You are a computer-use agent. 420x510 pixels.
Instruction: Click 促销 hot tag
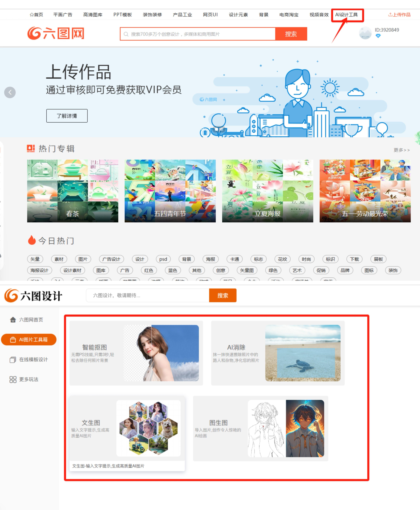321,270
